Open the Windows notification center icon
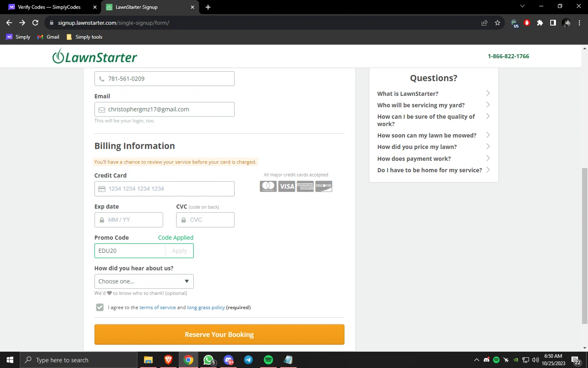588x368 pixels. coord(576,360)
